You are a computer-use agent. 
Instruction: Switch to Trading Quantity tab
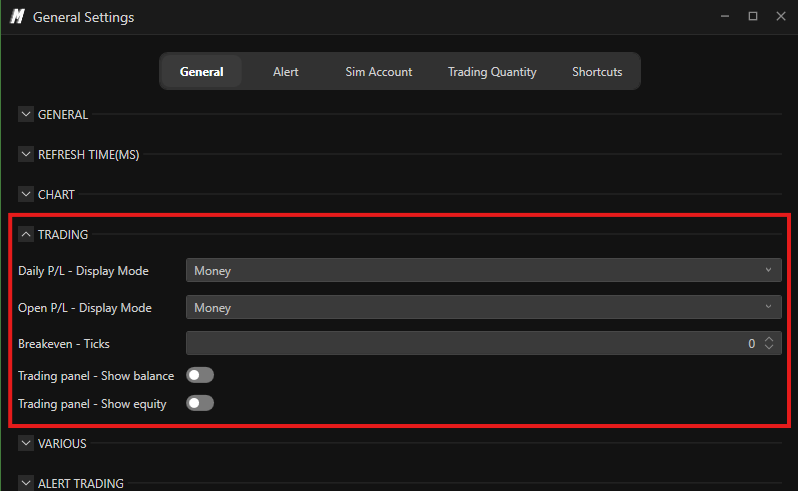492,72
